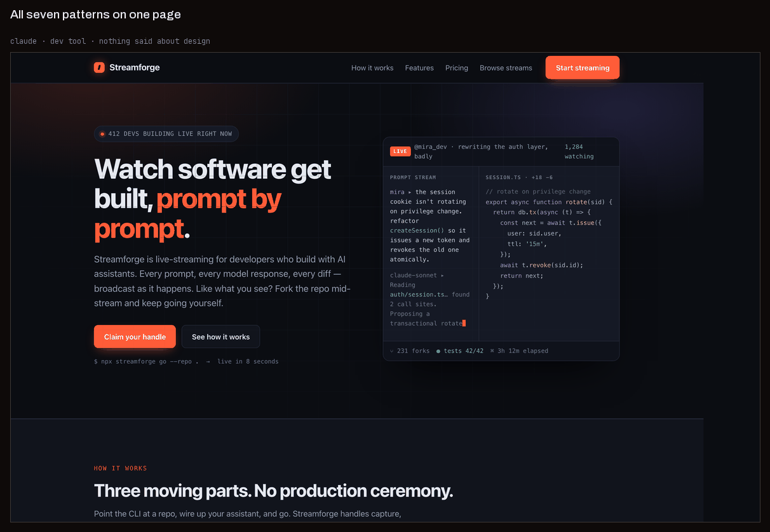Click the 3h 12m elapsed text
This screenshot has width=770, height=532.
523,351
